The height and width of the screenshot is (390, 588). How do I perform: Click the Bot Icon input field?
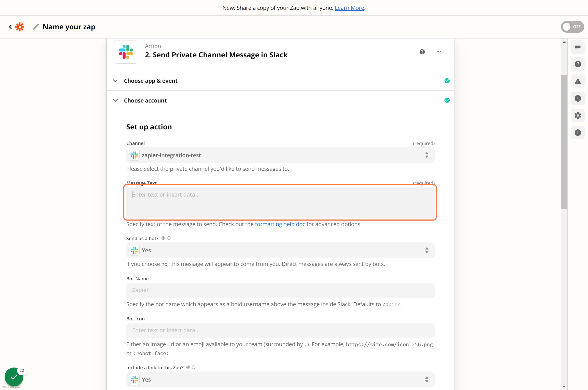coord(280,330)
